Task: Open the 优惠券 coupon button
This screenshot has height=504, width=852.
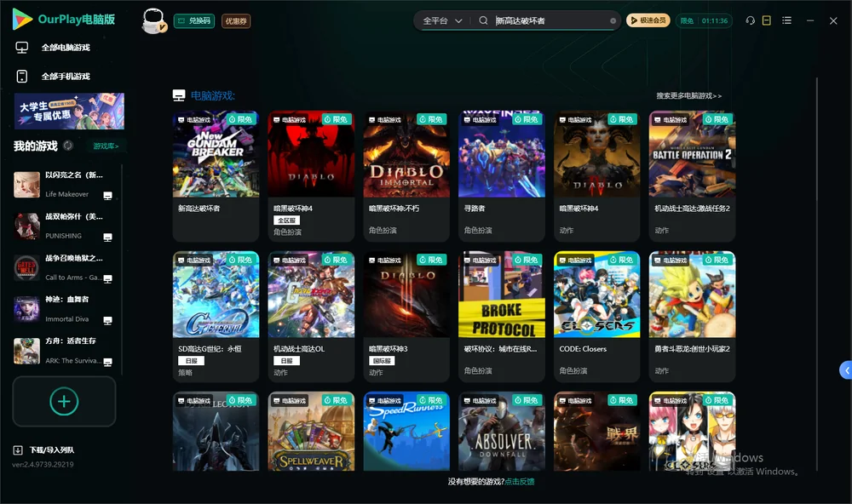Action: [x=236, y=21]
